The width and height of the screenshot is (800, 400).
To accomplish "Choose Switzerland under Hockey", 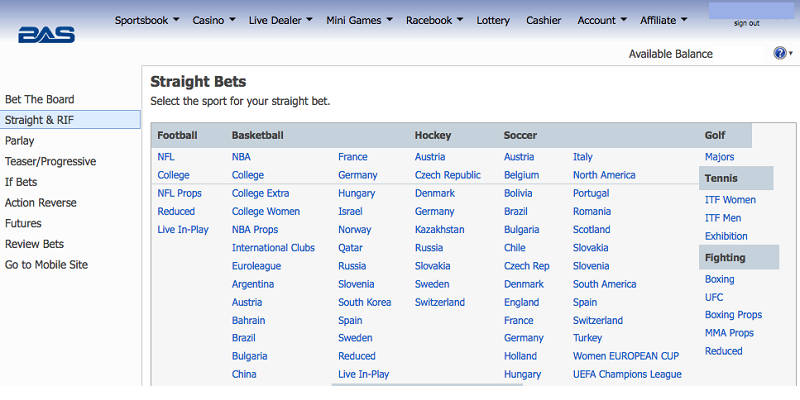I will point(440,303).
